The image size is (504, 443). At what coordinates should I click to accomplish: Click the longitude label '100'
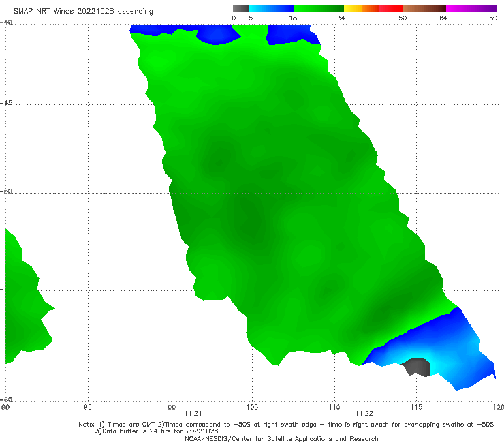170,407
